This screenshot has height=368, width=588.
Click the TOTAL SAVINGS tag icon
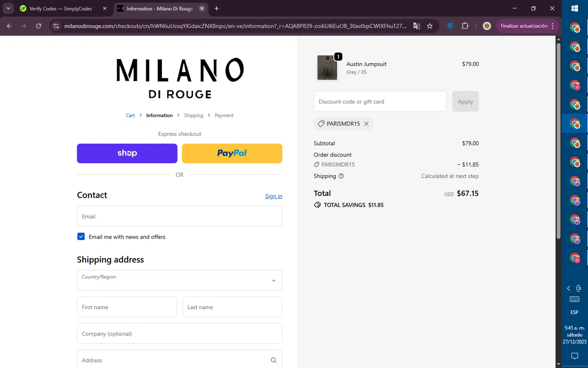[x=318, y=205]
